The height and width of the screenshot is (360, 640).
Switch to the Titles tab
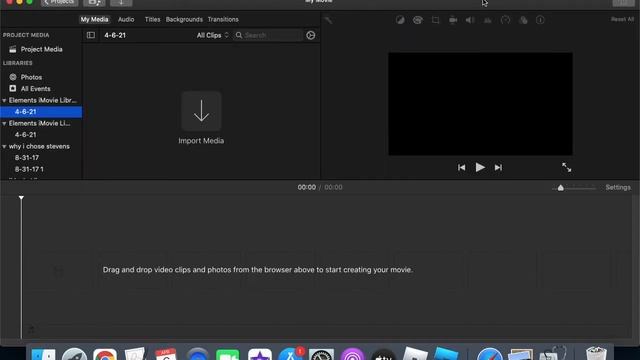click(x=152, y=19)
